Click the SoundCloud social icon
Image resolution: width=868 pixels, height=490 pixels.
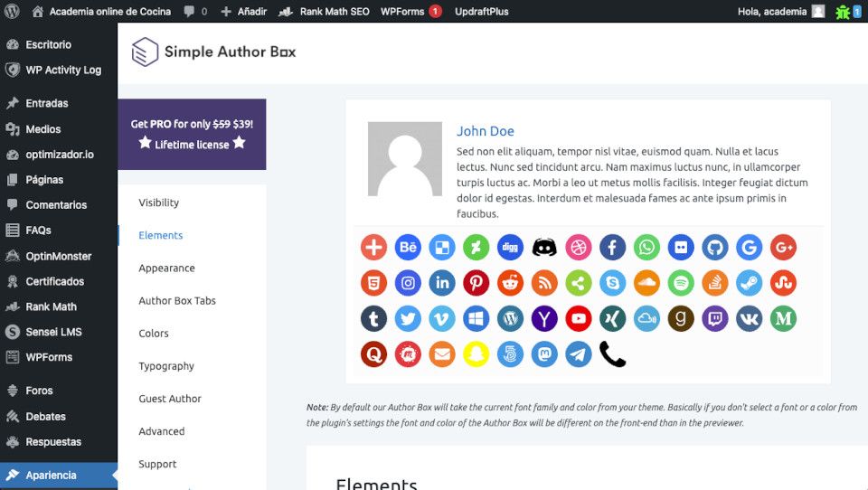(x=646, y=283)
